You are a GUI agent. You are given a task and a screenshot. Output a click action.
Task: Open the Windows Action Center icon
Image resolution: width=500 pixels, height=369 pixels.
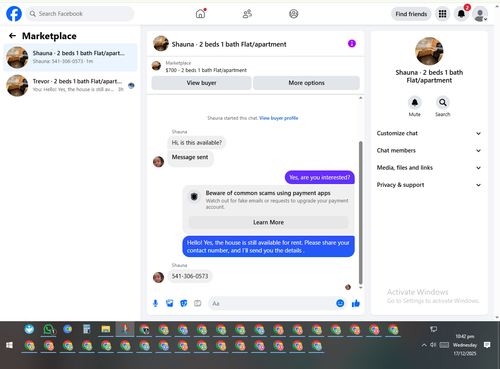click(487, 345)
